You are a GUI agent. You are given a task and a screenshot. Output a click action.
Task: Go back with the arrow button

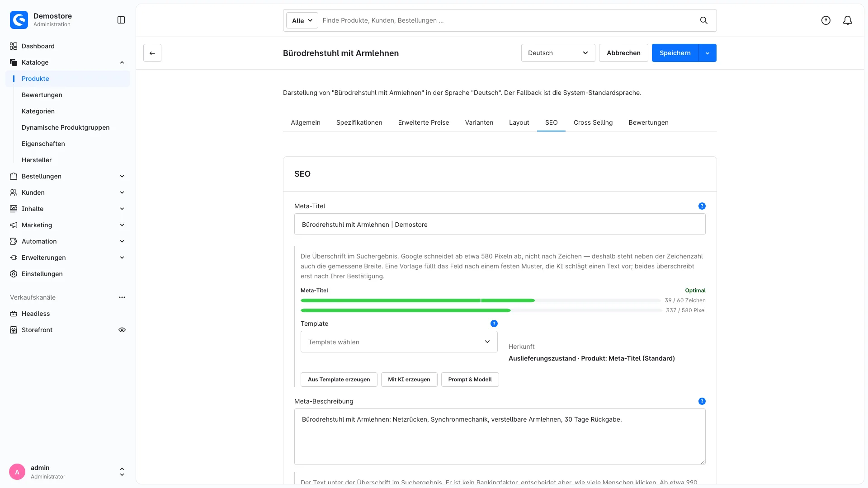tap(152, 53)
